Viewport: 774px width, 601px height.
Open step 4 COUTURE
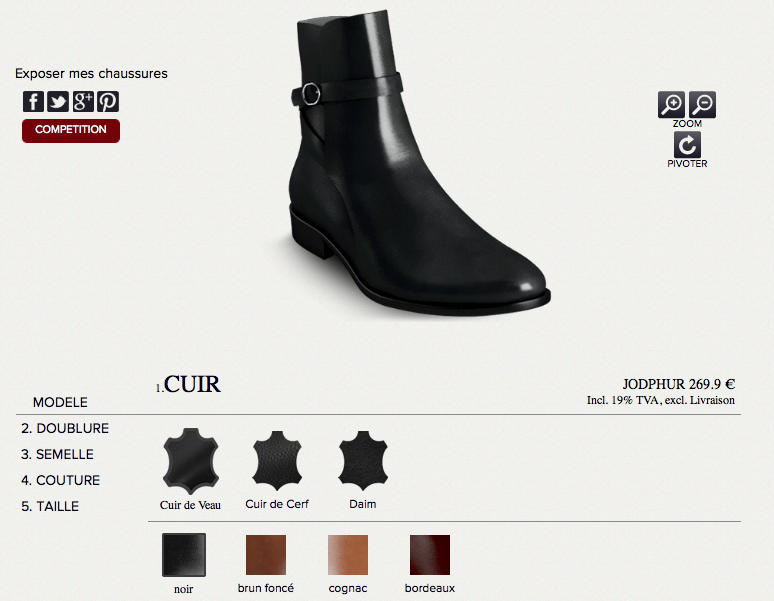[x=60, y=480]
